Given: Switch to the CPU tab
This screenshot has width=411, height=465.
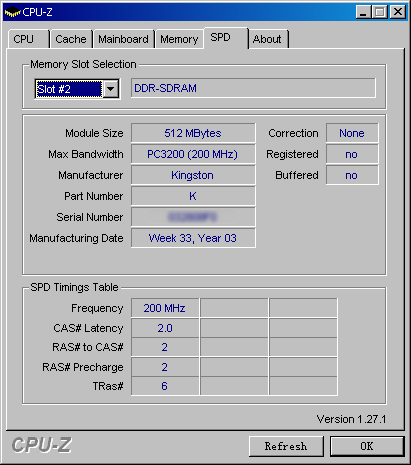Looking at the screenshot, I should 29,39.
